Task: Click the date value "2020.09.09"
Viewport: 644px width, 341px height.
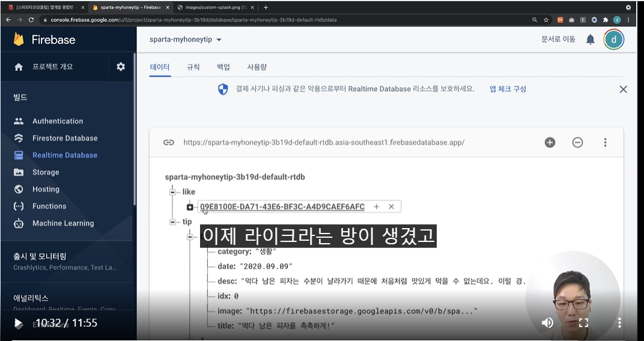Action: pos(266,267)
